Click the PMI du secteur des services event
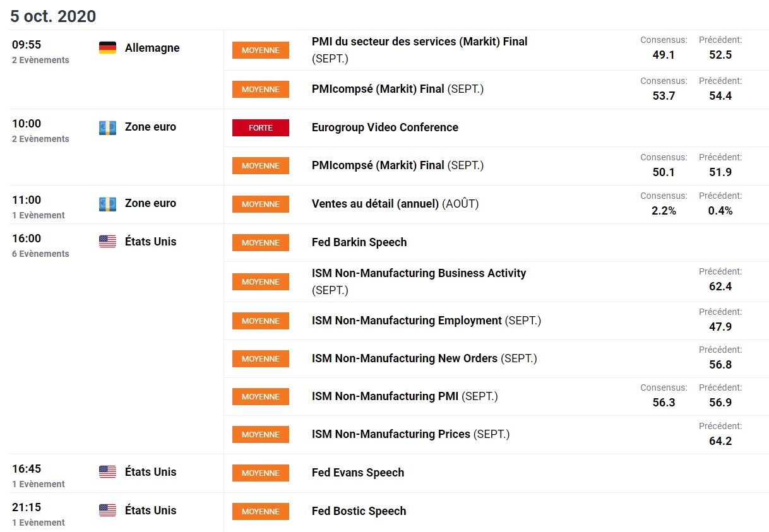The image size is (769, 532). point(419,42)
